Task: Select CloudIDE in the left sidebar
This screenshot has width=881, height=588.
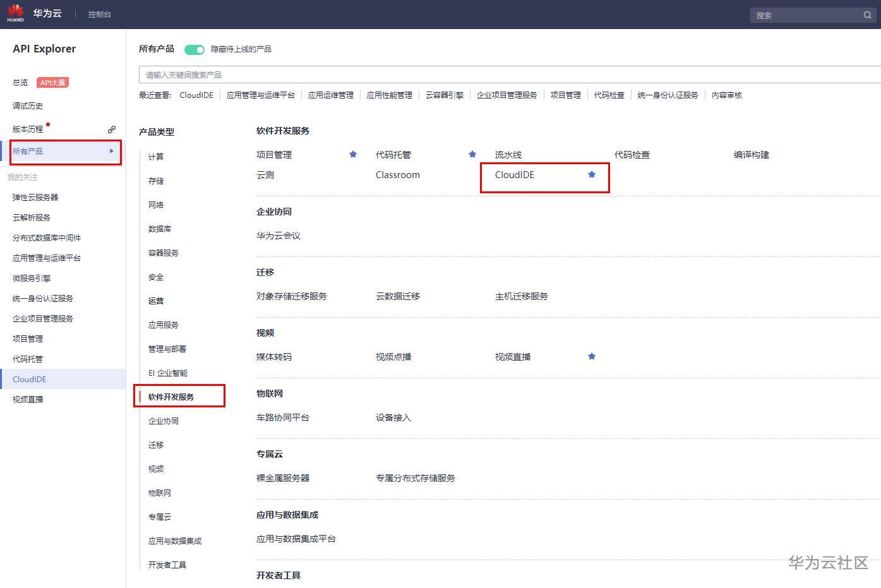Action: 63,380
